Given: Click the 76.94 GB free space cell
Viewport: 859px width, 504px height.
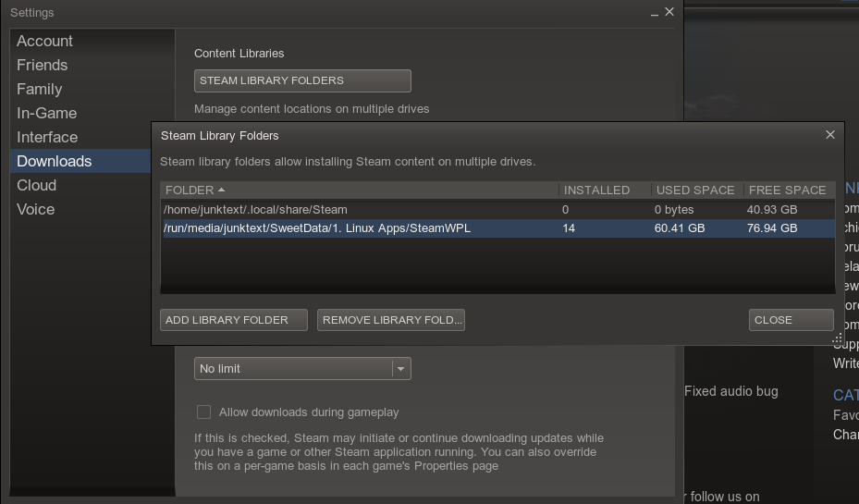Looking at the screenshot, I should pyautogui.click(x=772, y=228).
